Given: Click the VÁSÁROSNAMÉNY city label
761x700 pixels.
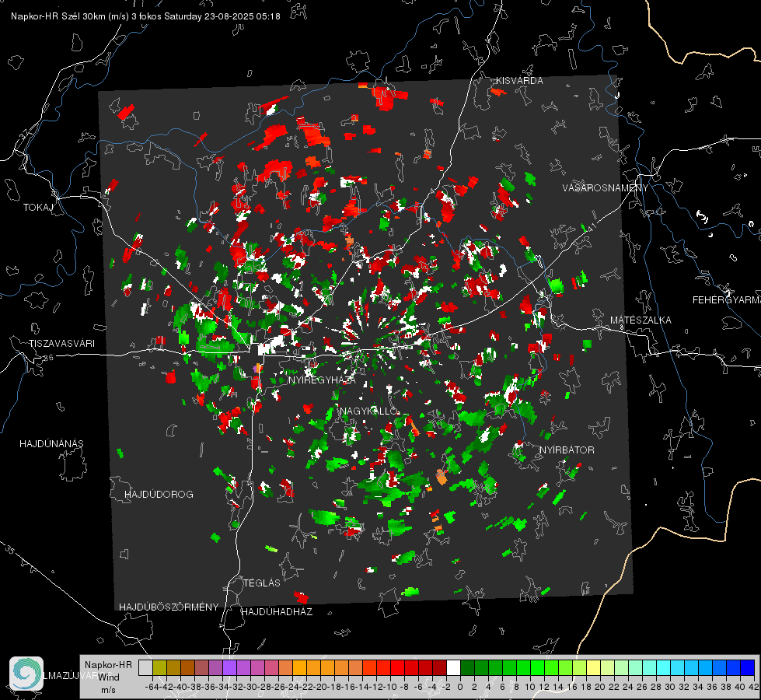Looking at the screenshot, I should click(x=606, y=187).
